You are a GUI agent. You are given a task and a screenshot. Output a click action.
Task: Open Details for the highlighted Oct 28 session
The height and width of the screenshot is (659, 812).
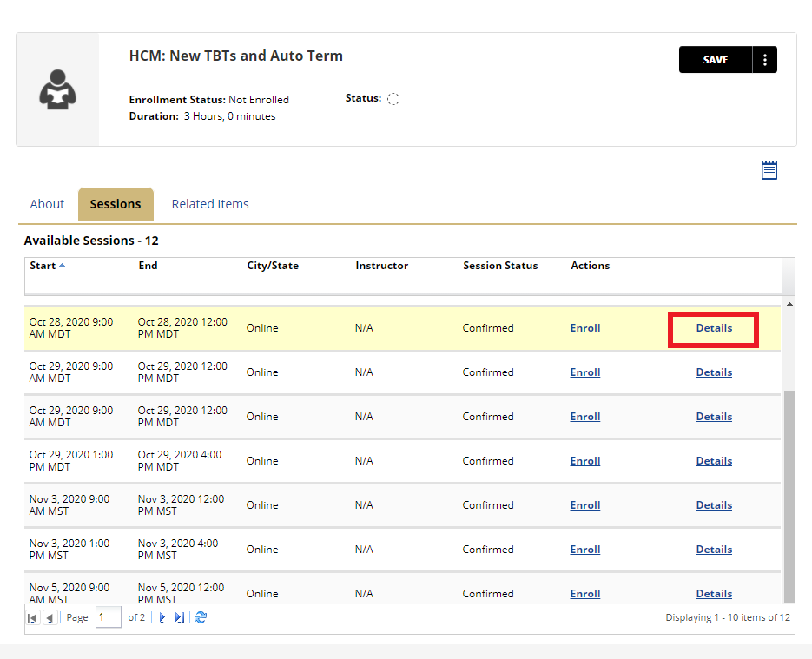(x=714, y=328)
